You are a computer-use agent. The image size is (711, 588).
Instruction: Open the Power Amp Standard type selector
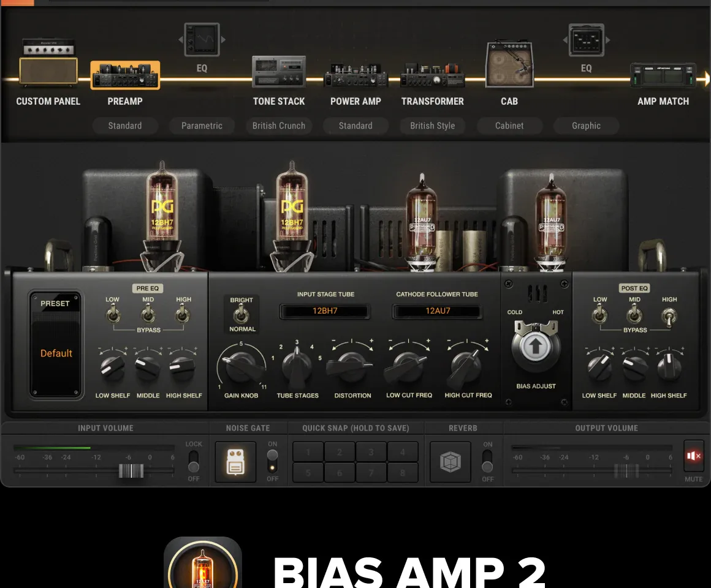[x=355, y=126]
